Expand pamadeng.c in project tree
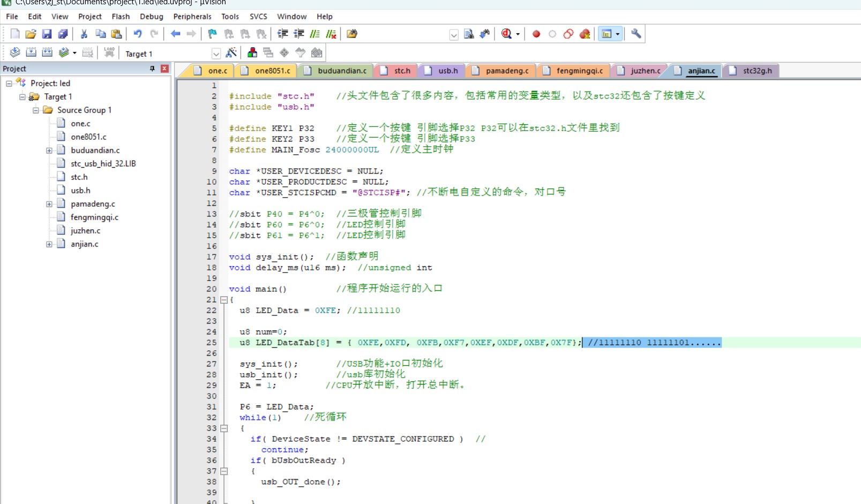 click(49, 204)
